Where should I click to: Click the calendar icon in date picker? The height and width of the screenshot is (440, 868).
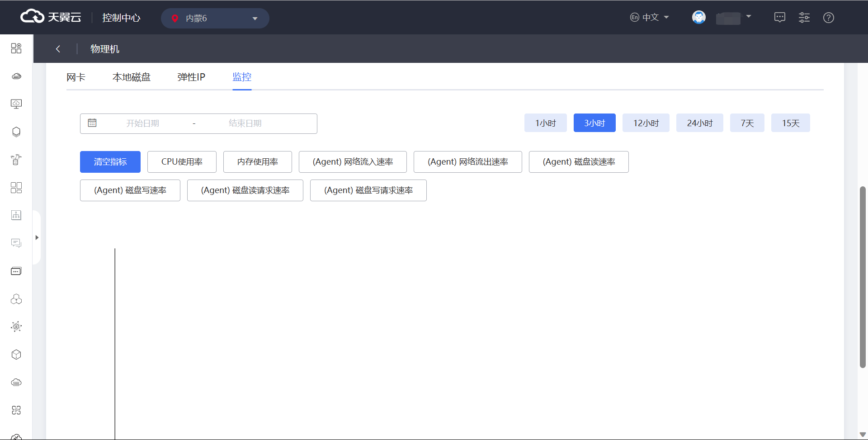92,123
